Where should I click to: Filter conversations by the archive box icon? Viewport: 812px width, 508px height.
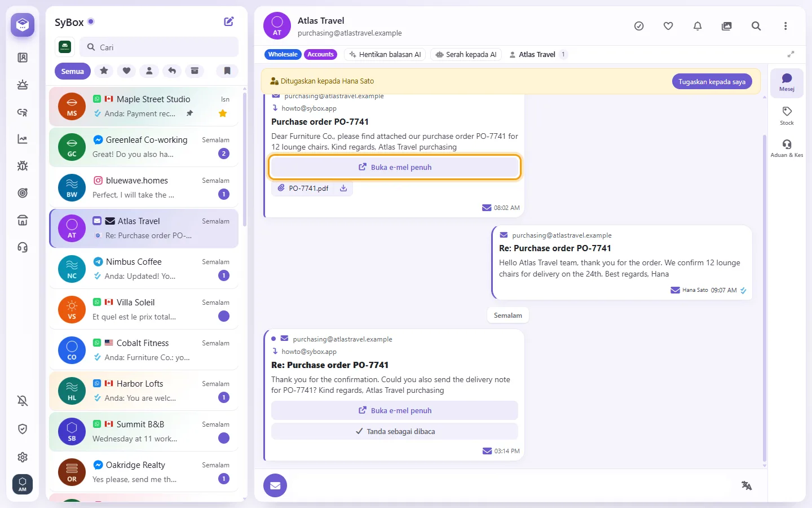tap(195, 71)
